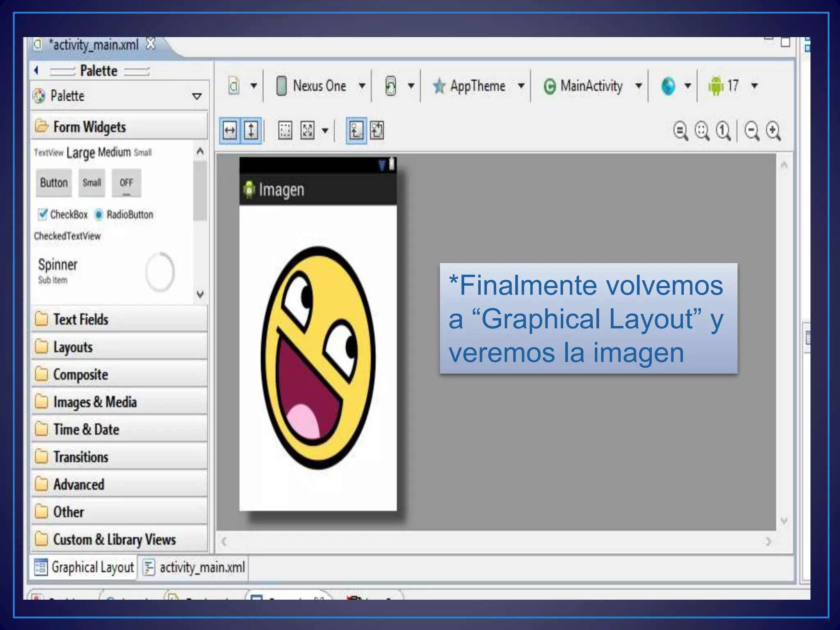
Task: Open the orientation dropdown arrow
Action: click(411, 86)
